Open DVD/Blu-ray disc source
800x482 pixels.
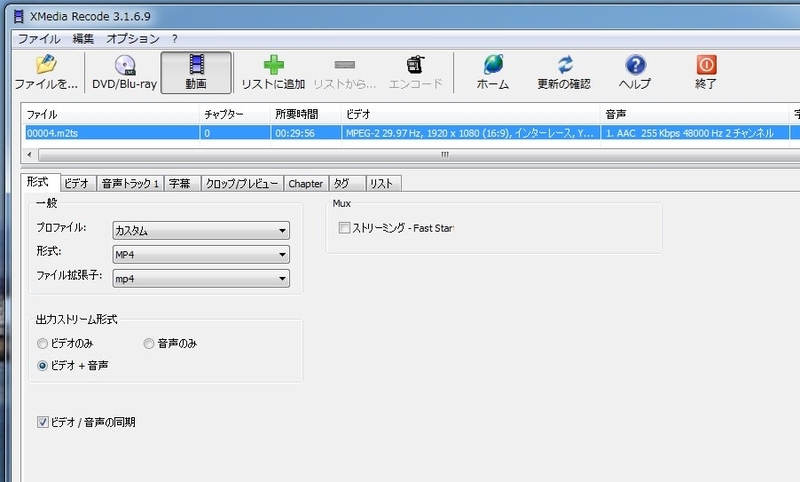(x=124, y=72)
